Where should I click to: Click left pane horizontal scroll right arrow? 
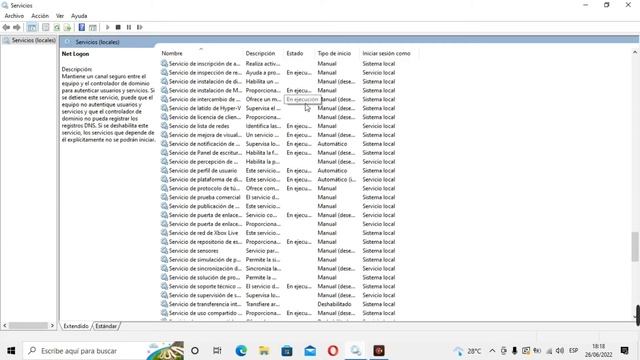52,326
